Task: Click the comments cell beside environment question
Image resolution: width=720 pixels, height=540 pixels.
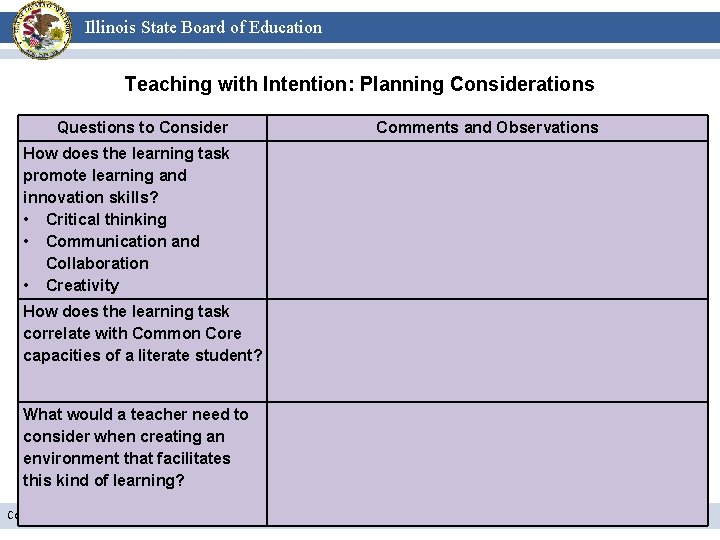Action: tap(487, 464)
